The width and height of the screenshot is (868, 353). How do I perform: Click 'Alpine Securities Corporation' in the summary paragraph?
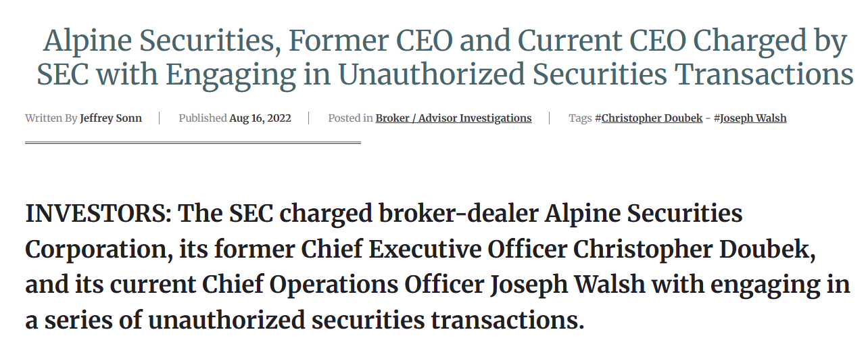[384, 232]
